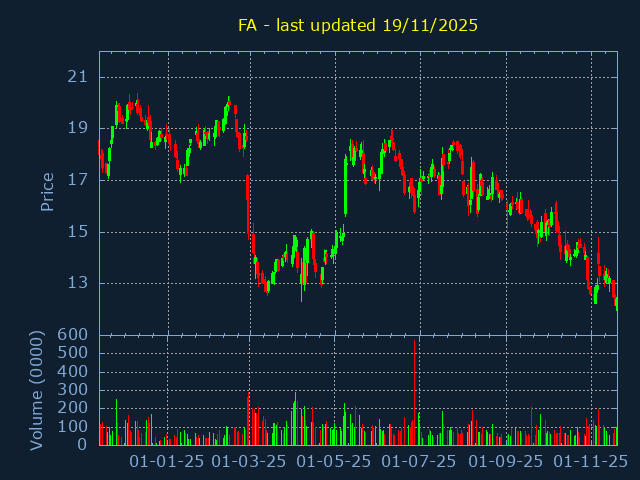This screenshot has width=640, height=480.
Task: Click the 'Price' axis label
Action: tap(47, 191)
